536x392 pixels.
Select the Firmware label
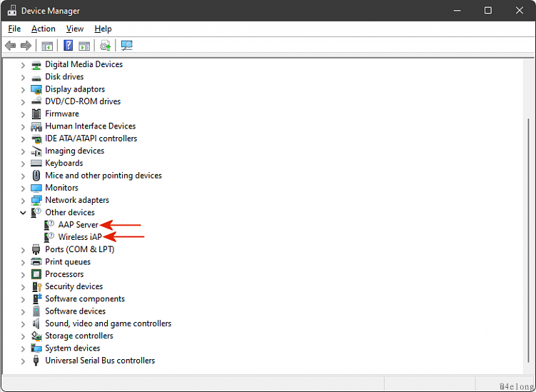[62, 114]
